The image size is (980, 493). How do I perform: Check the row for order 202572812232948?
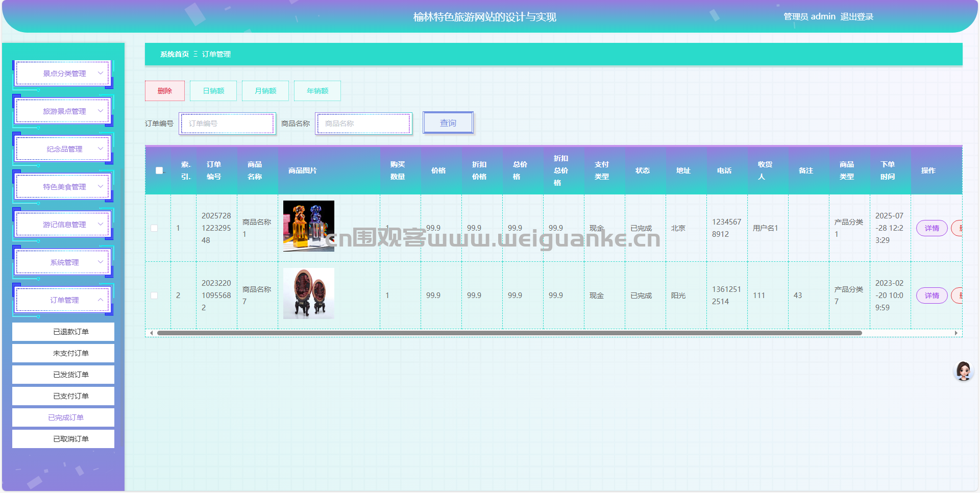pyautogui.click(x=154, y=228)
